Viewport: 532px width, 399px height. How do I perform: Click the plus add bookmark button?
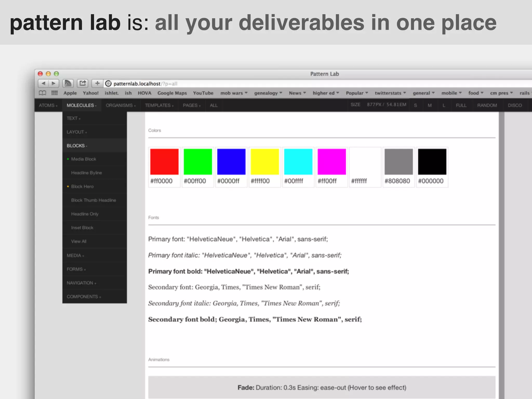pyautogui.click(x=97, y=83)
